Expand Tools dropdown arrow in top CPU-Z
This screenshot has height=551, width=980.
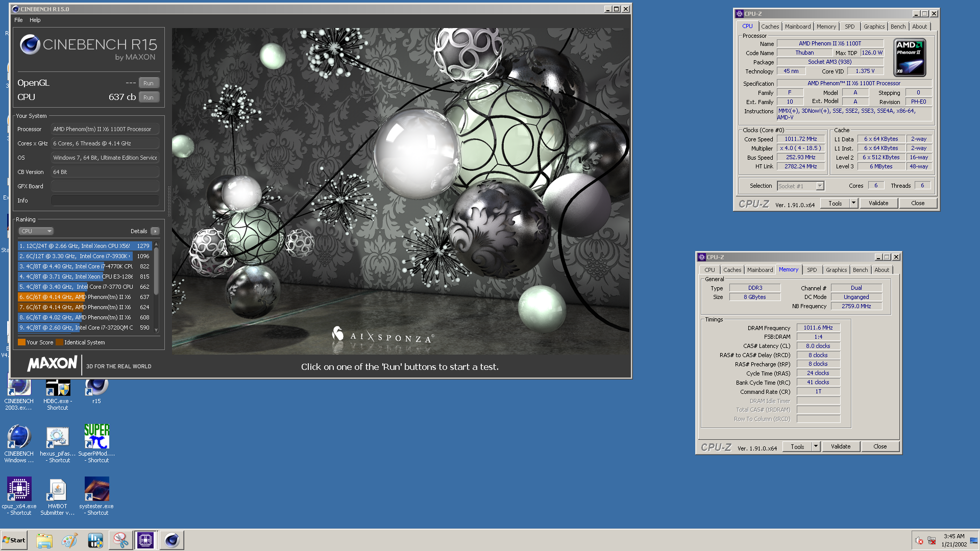click(853, 203)
